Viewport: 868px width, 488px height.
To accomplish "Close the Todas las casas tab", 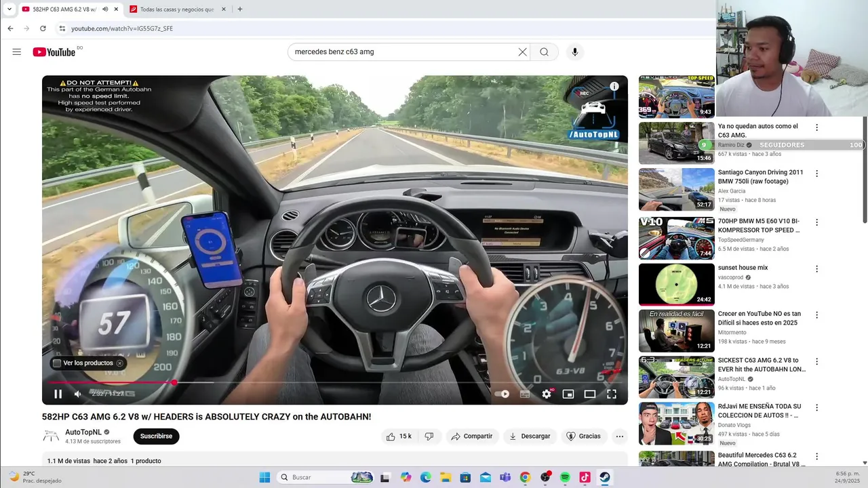I will point(224,9).
